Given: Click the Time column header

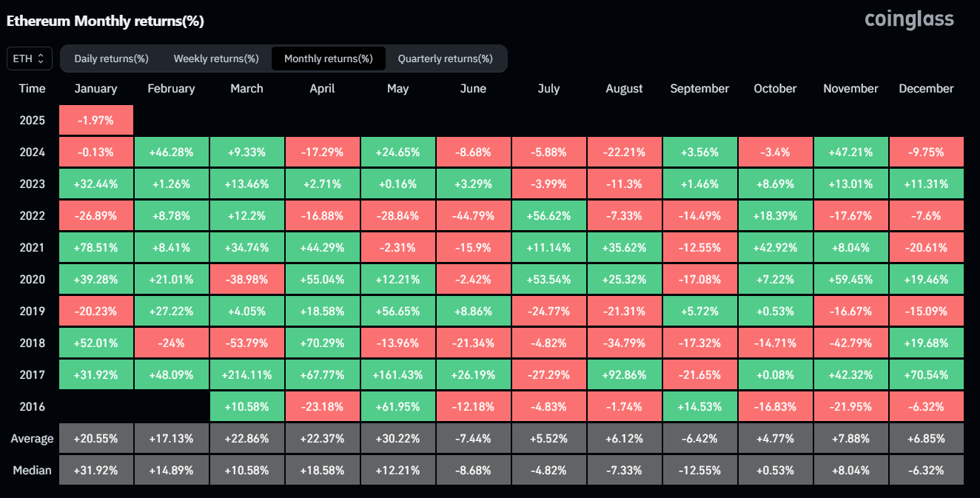Looking at the screenshot, I should [x=32, y=89].
